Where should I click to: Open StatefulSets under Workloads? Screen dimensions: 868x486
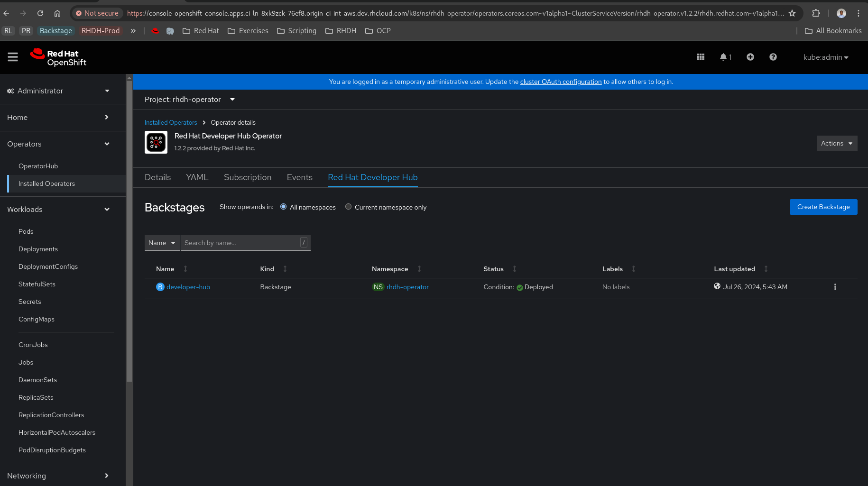click(x=37, y=284)
